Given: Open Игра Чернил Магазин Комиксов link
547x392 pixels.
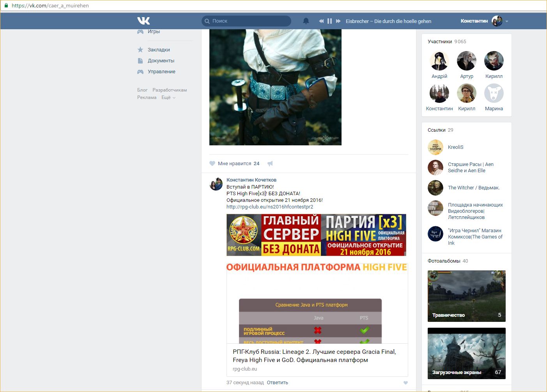Looking at the screenshot, I should [x=475, y=237].
